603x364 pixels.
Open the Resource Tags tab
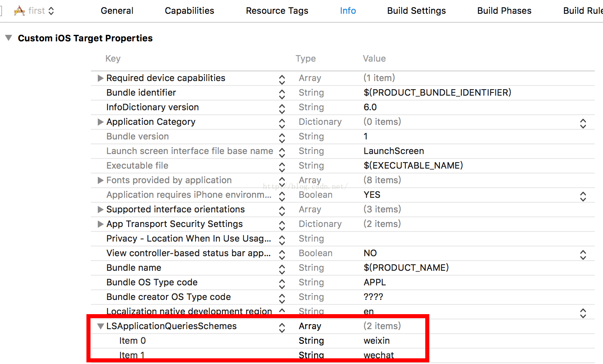(x=277, y=11)
